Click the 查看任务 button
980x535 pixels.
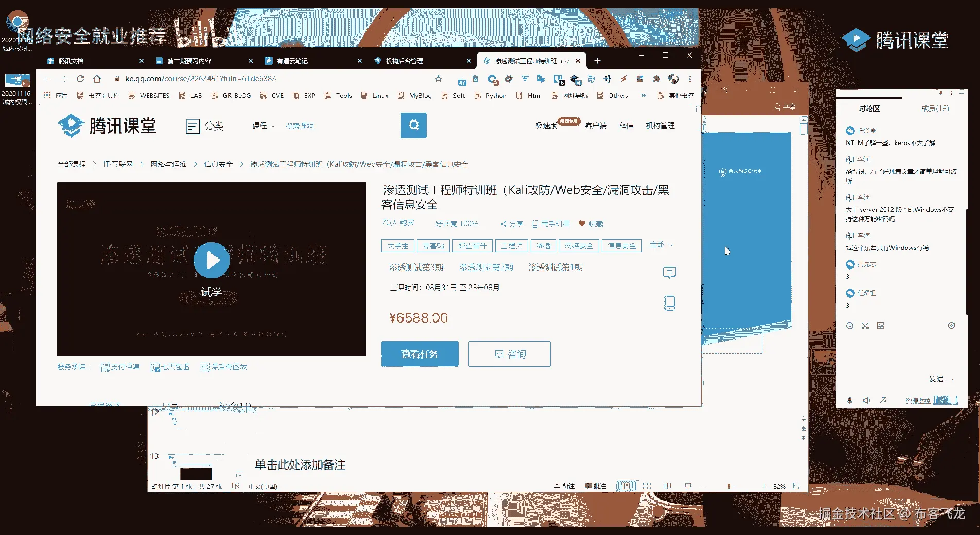click(419, 354)
